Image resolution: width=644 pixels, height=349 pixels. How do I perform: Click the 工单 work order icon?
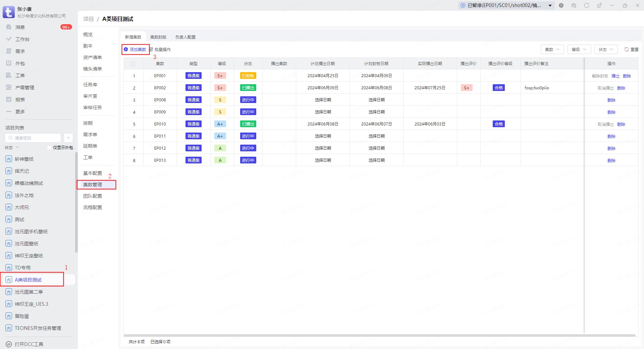pyautogui.click(x=9, y=76)
